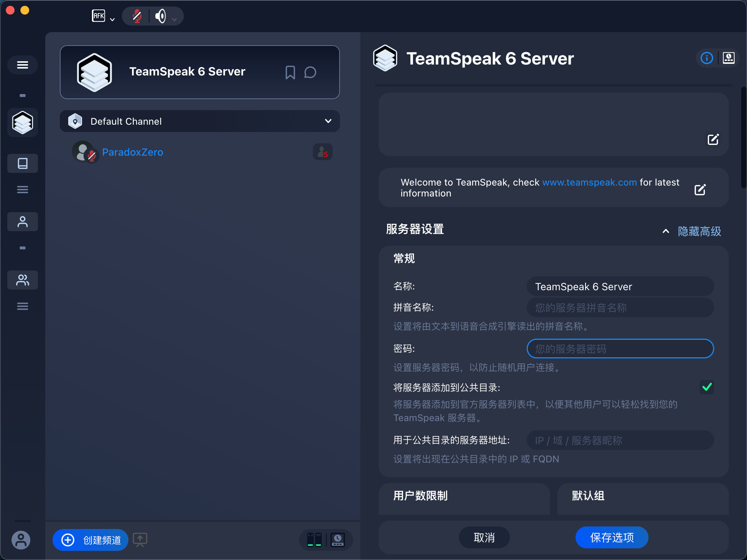Click the large TeamSpeak logo beside server title
This screenshot has width=747, height=560.
click(x=385, y=58)
